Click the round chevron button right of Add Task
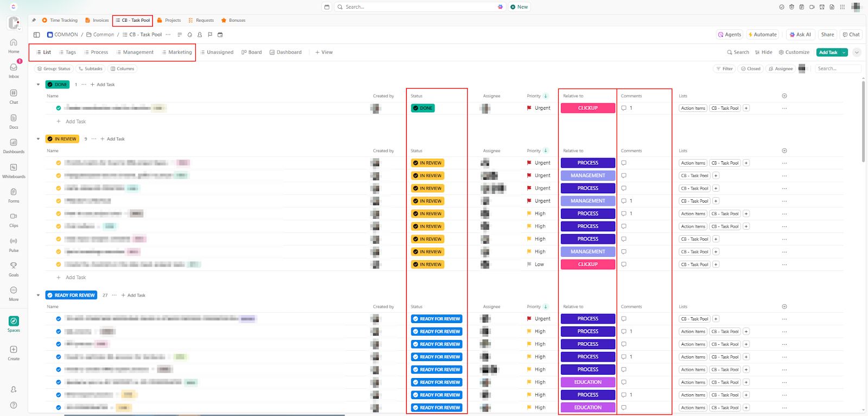This screenshot has height=416, width=868. click(857, 53)
